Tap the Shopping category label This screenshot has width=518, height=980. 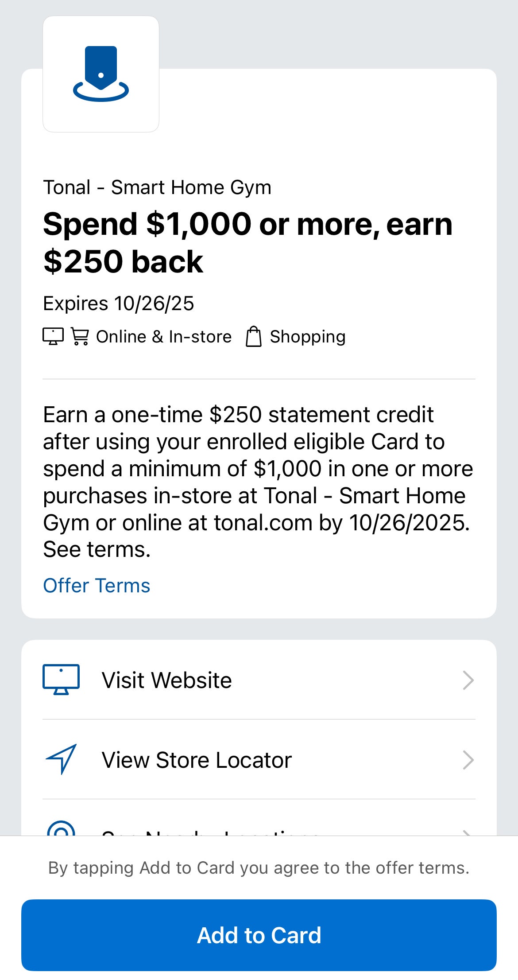pos(308,337)
